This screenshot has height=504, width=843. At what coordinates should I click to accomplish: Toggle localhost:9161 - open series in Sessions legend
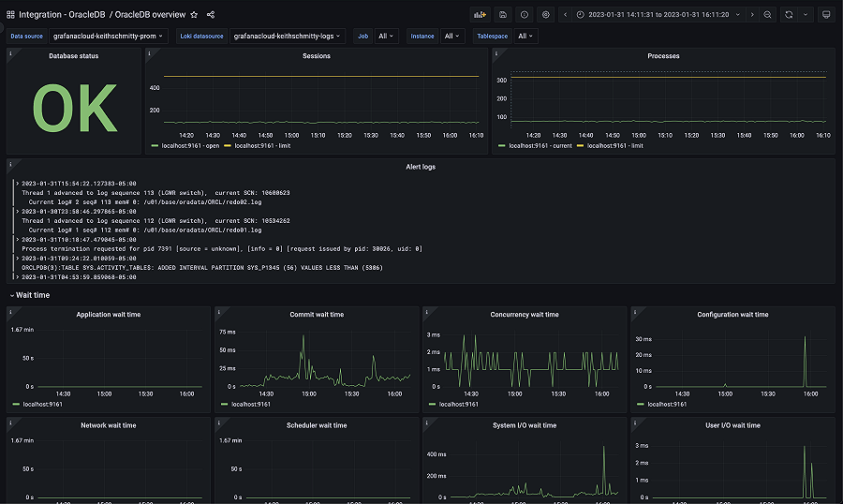coord(192,146)
